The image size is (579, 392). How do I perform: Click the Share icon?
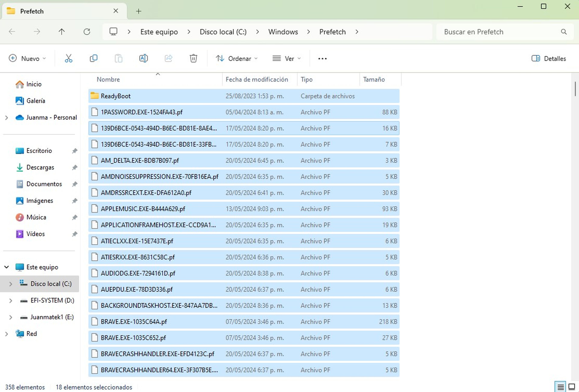[x=168, y=58]
